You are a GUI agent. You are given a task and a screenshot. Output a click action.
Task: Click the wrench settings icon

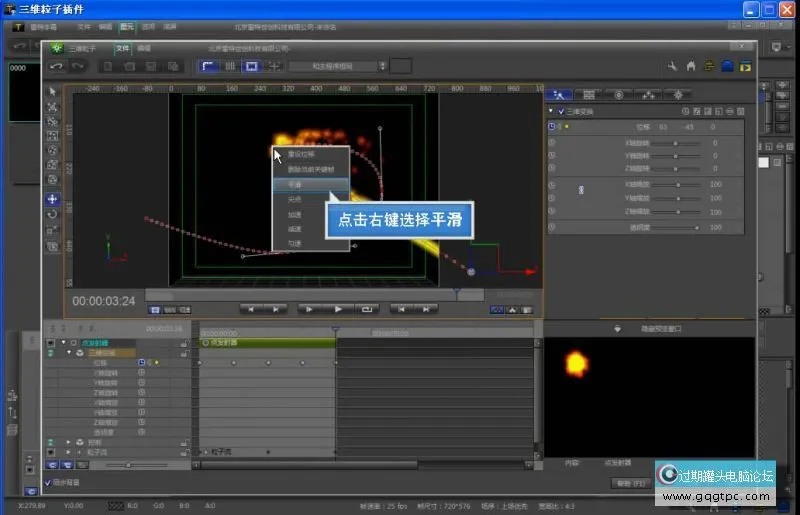coord(673,66)
